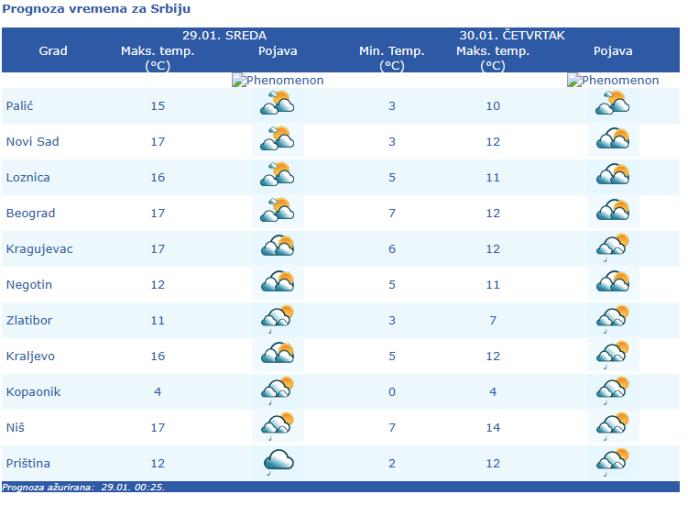This screenshot has height=505, width=688.
Task: Click Priština Thursday weather icon
Action: click(x=613, y=461)
